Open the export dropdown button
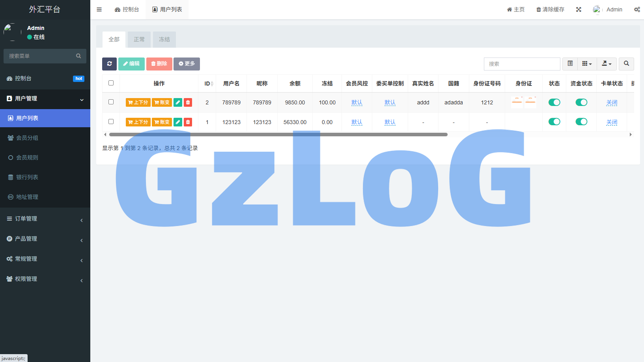This screenshot has width=644, height=362. [x=607, y=64]
